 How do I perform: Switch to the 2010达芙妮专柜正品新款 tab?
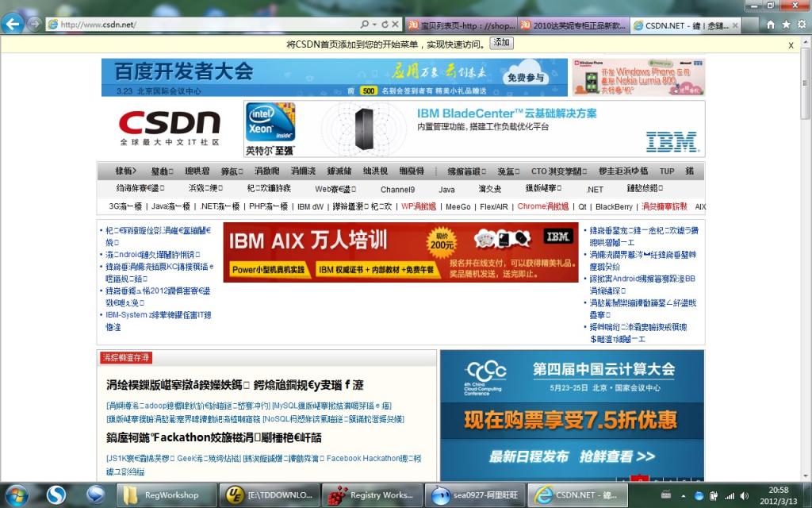point(574,25)
